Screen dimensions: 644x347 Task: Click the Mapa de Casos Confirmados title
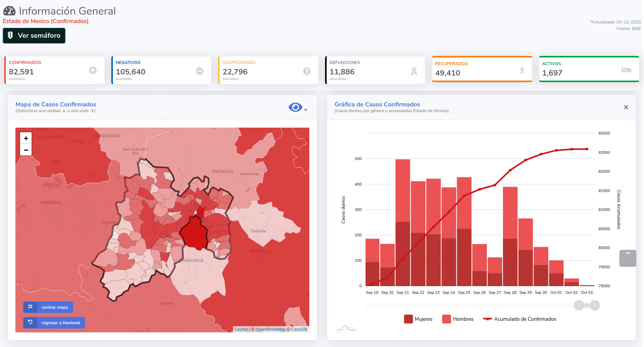point(56,104)
